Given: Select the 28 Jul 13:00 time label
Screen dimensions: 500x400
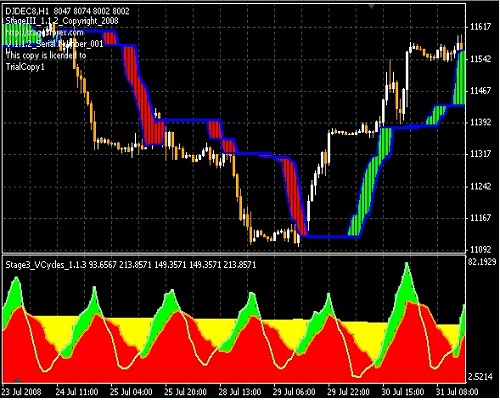Looking at the screenshot, I should point(240,391).
